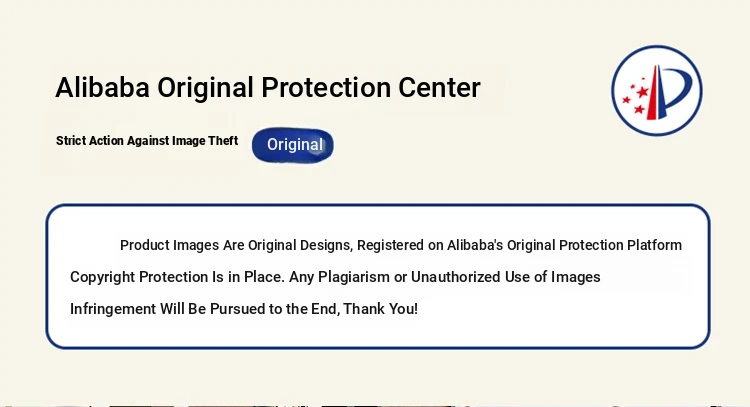Click the circular IP protection logo
750x407 pixels.
tap(657, 91)
